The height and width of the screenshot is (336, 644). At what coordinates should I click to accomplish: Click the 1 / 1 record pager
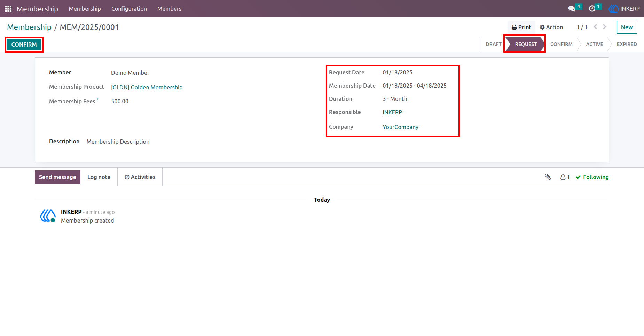click(x=582, y=27)
